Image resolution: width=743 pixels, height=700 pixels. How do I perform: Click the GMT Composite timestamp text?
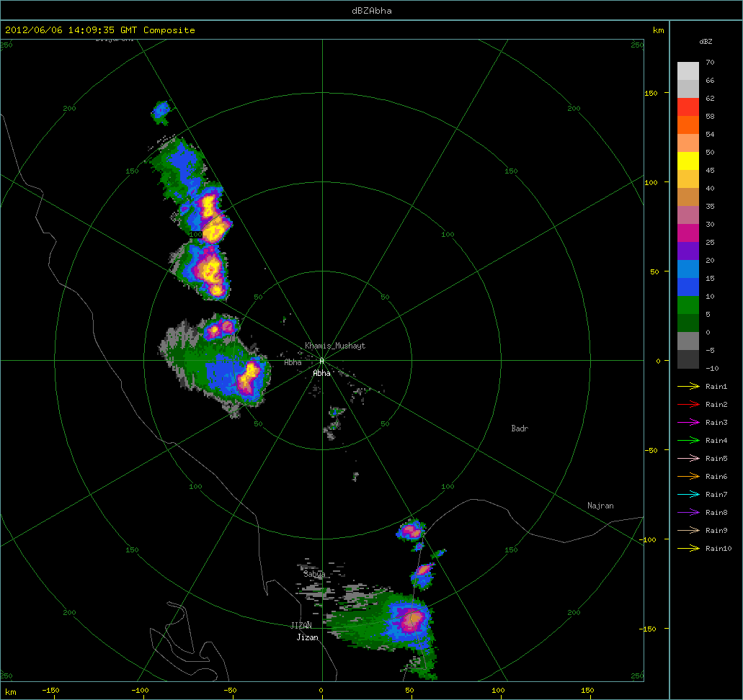(x=100, y=30)
